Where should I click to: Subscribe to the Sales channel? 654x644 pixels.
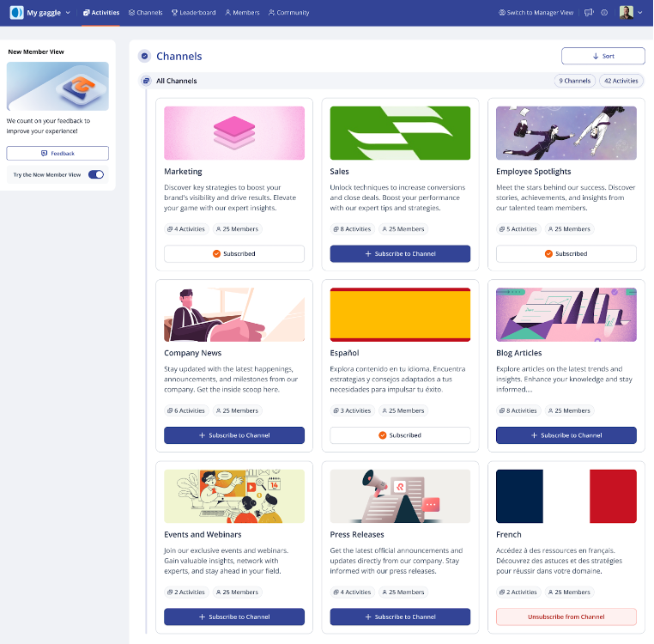400,254
